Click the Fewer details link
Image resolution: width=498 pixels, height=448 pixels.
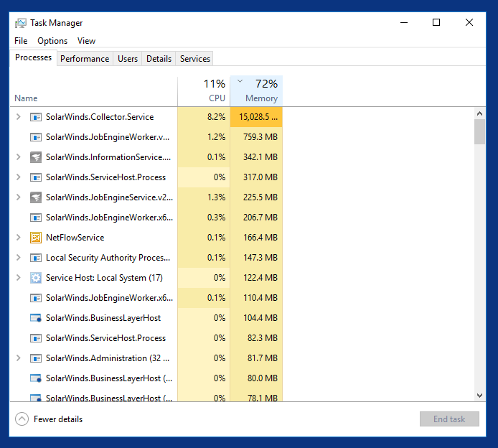click(58, 419)
